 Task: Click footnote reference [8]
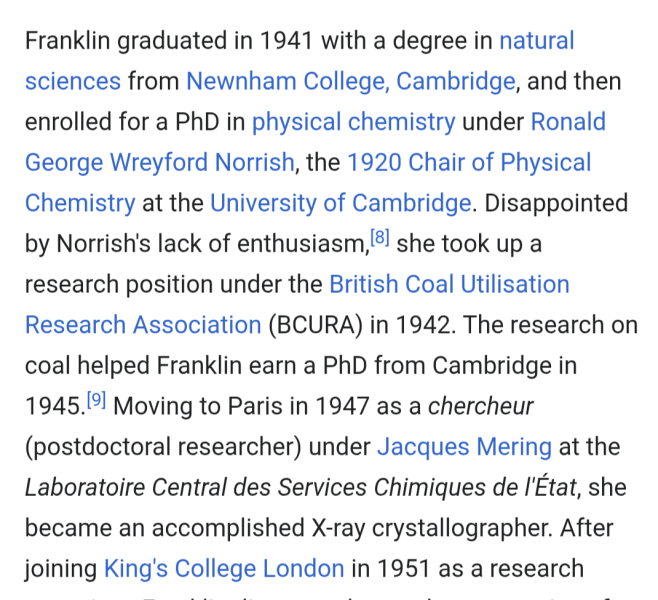(x=380, y=238)
